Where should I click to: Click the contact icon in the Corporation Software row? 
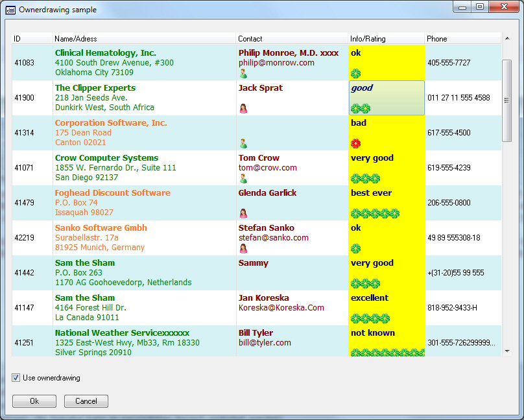pyautogui.click(x=243, y=143)
